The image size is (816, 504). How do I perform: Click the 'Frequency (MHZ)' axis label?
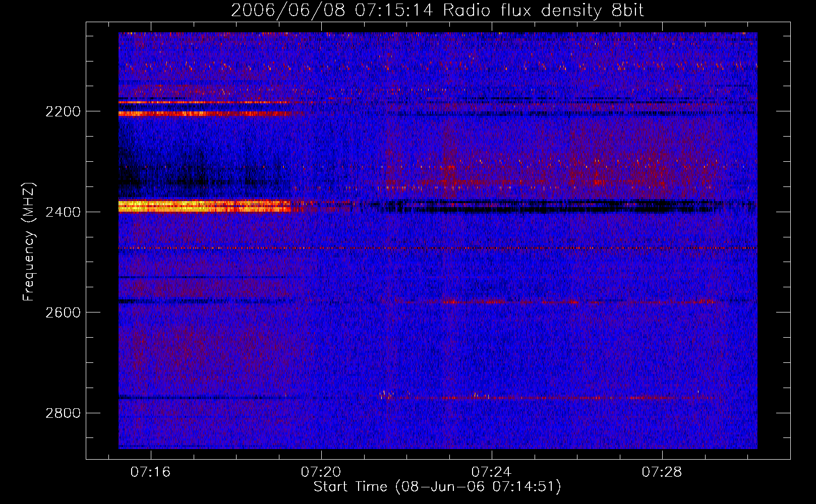29,242
